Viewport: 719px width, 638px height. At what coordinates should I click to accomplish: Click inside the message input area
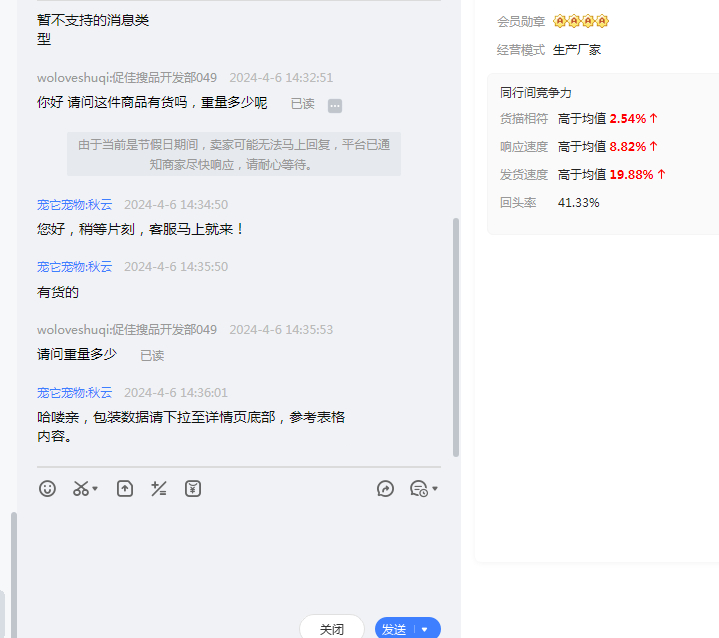coord(238,550)
